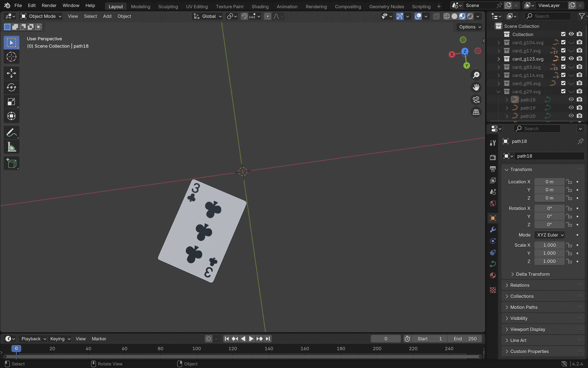Viewport: 588px width, 368px height.
Task: Uncheck card_g123.svg collection exclude checkbox
Action: point(563,59)
